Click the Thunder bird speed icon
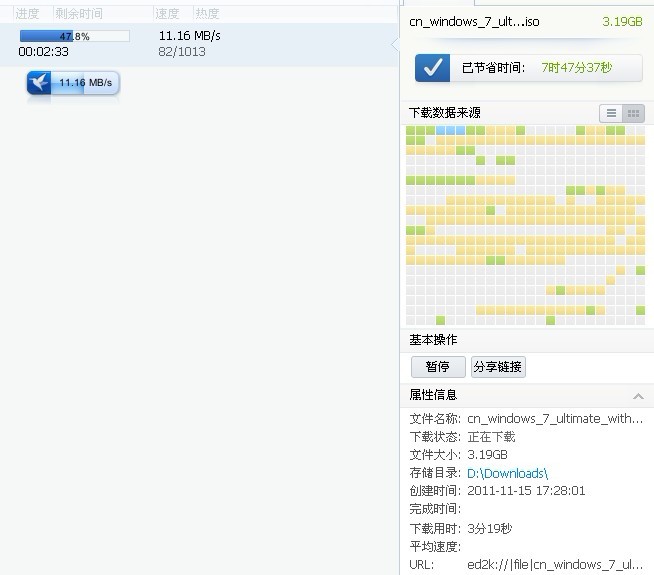The height and width of the screenshot is (575, 654). point(39,83)
